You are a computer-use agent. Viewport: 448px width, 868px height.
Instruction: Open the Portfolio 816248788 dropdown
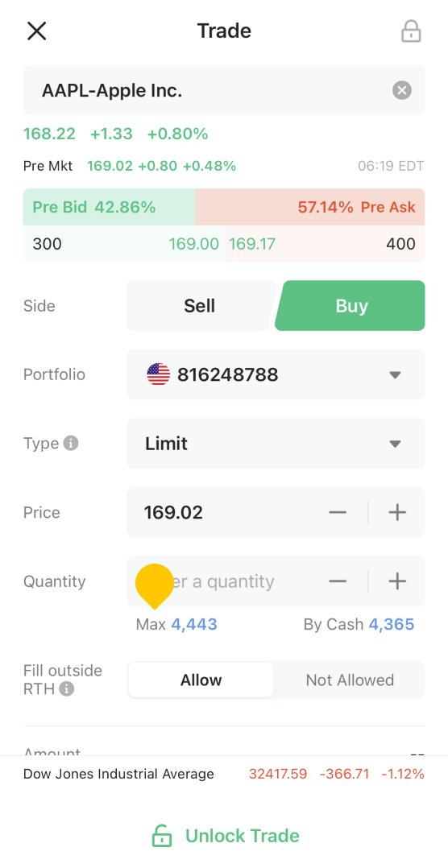276,374
